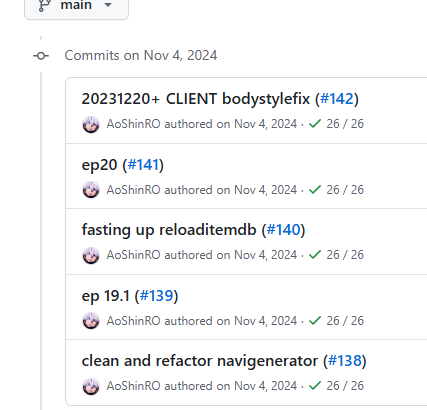Open pull request #138 link
Viewport: 427px width, 410px height.
click(345, 361)
